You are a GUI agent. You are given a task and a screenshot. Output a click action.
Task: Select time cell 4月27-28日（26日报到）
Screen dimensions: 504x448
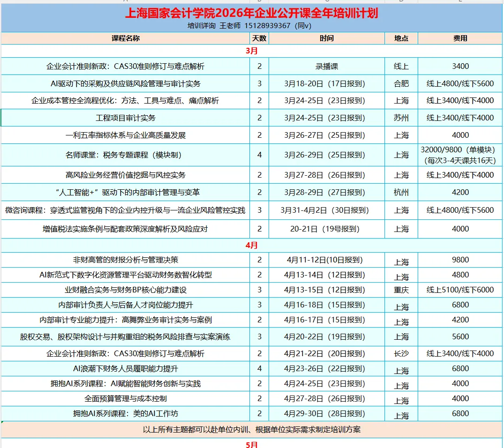click(x=327, y=398)
